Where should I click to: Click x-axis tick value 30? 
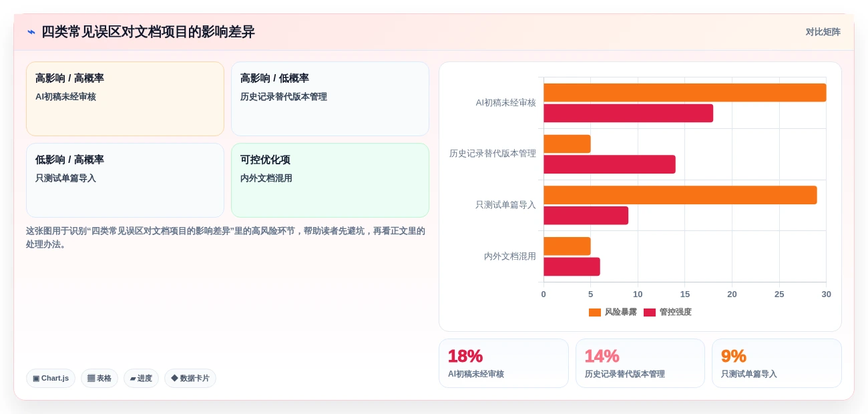826,294
